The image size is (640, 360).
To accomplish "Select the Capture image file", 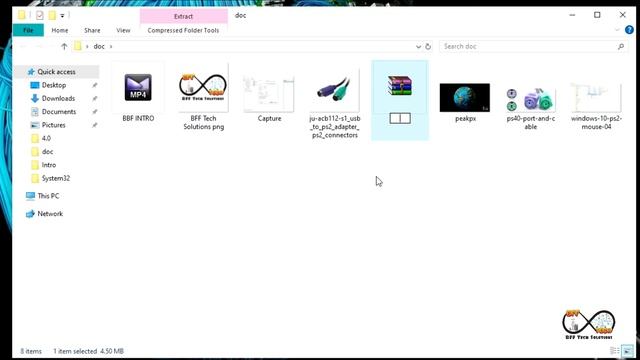I will coord(269,98).
